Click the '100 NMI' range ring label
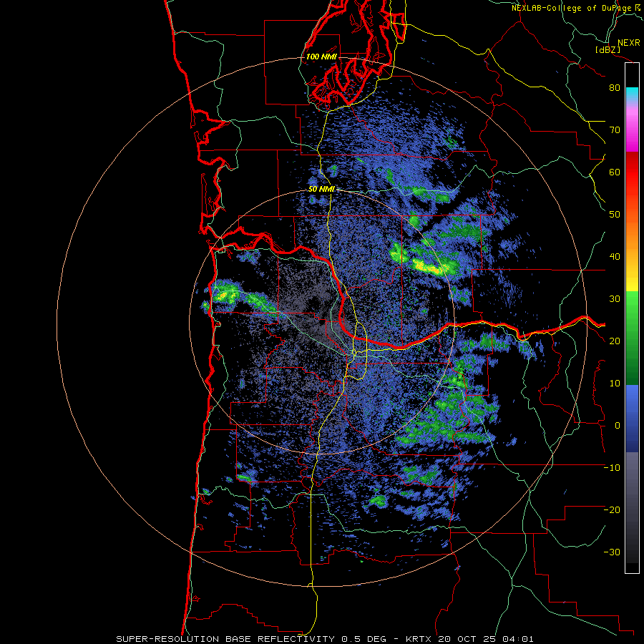 [x=321, y=57]
